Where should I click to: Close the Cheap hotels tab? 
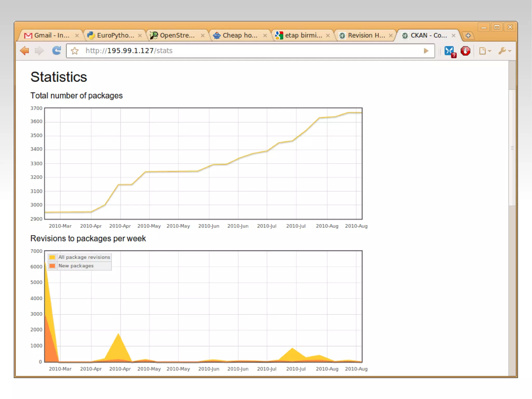point(265,36)
